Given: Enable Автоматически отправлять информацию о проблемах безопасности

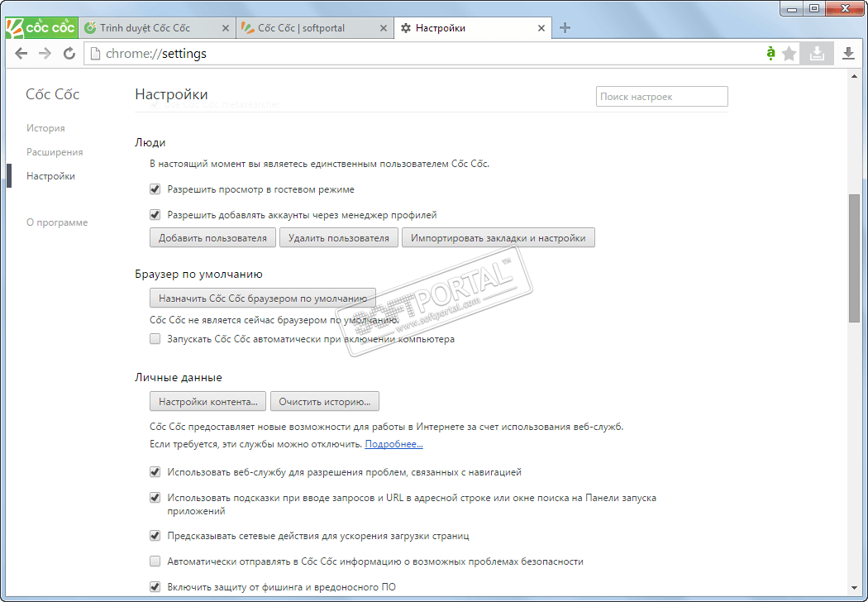Looking at the screenshot, I should click(155, 561).
